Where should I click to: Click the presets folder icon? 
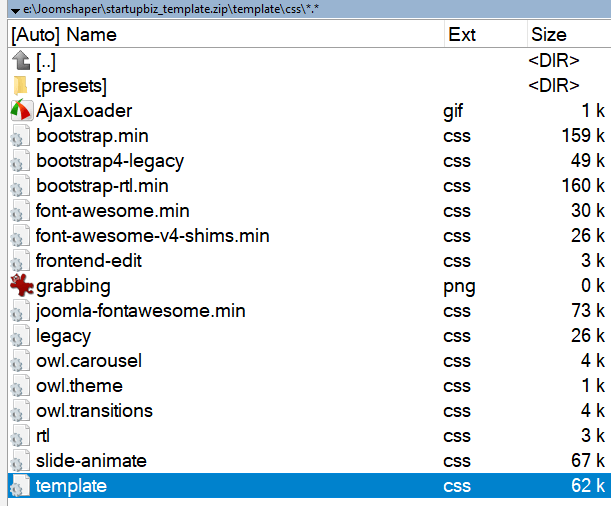pos(20,86)
